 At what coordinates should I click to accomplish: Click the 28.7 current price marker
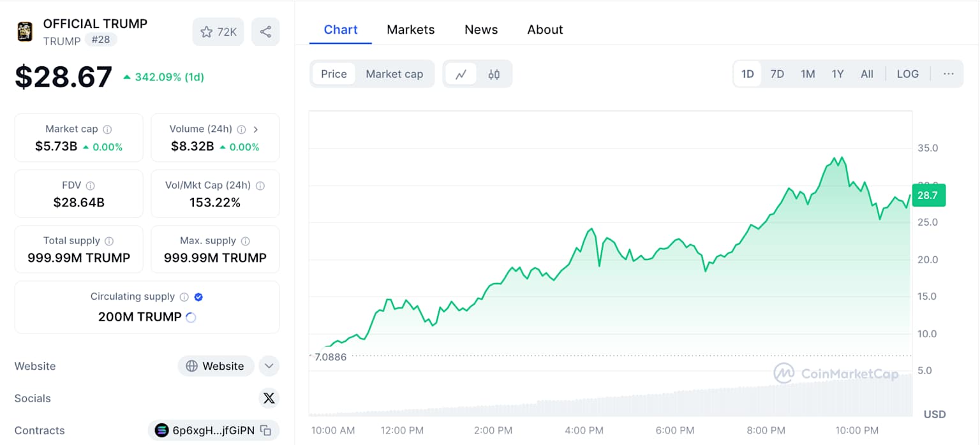[928, 195]
